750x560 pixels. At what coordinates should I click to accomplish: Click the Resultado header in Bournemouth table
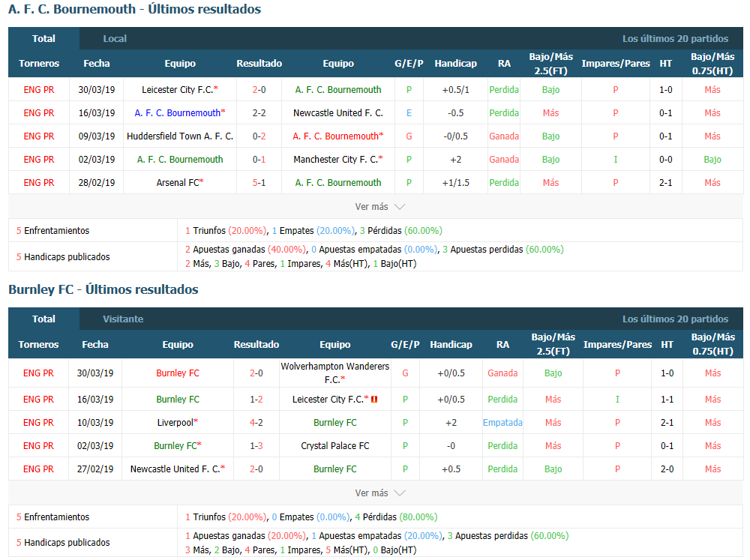[x=259, y=64]
